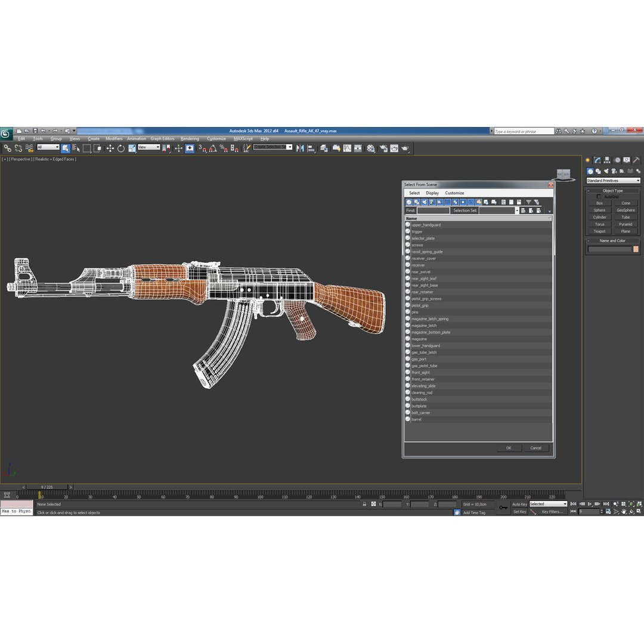Open Render Setup dialog icon
644x644 pixels.
pos(383,148)
